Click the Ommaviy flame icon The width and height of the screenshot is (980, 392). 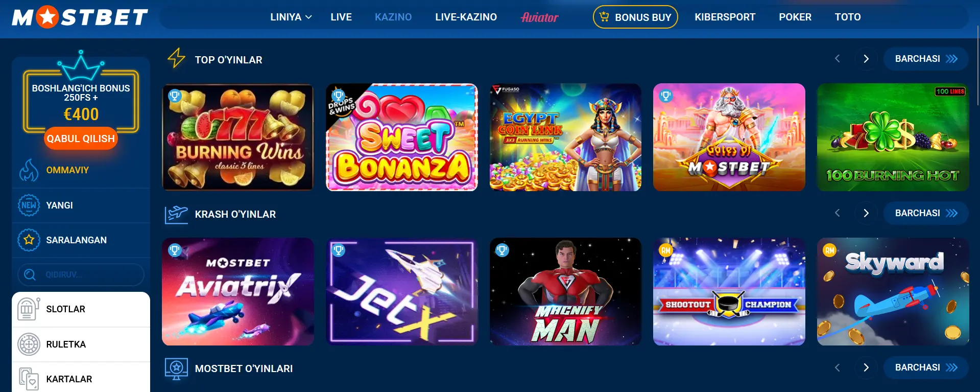[29, 170]
